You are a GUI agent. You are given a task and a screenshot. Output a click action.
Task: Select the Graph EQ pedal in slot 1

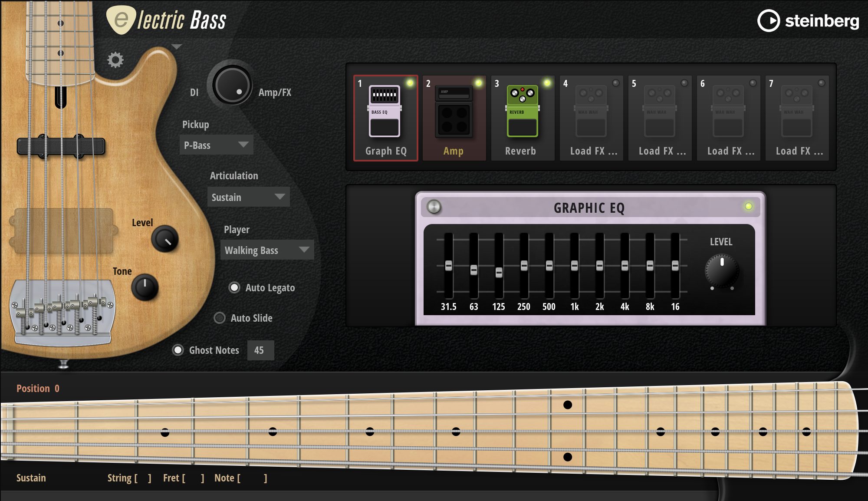385,118
